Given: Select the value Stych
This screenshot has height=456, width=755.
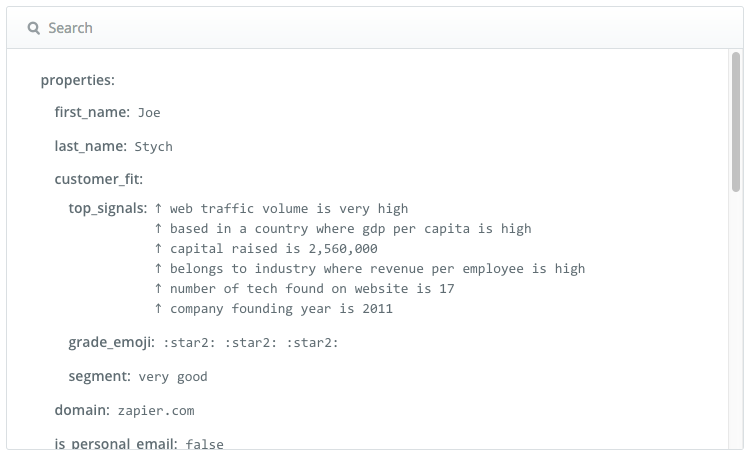Looking at the screenshot, I should click(x=154, y=146).
